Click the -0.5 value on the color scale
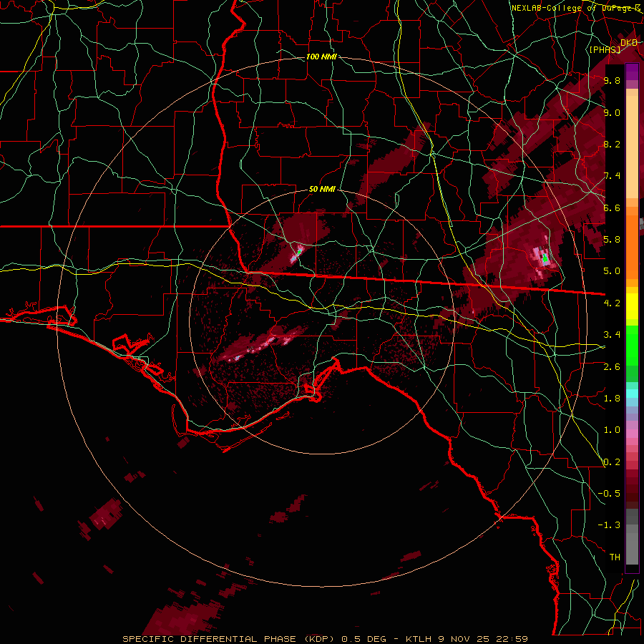644x644 pixels. point(609,494)
